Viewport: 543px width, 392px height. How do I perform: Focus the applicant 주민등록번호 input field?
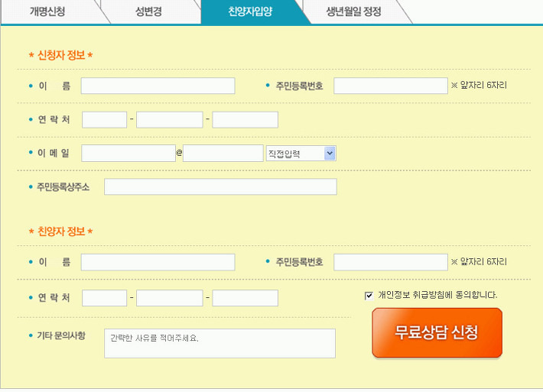pyautogui.click(x=391, y=86)
